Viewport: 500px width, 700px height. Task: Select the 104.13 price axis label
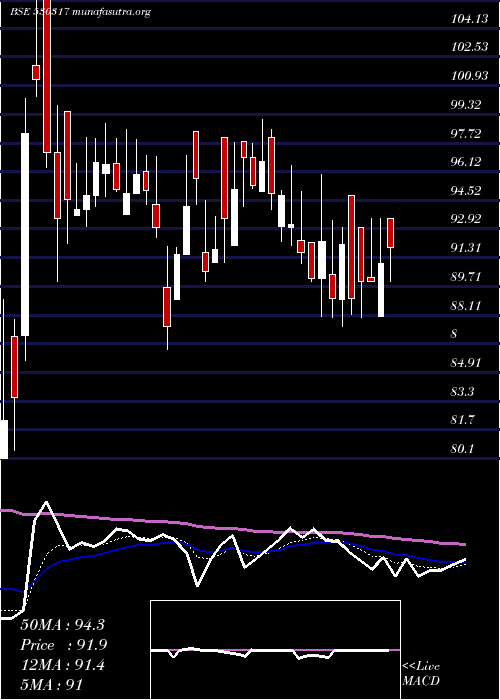tap(470, 19)
